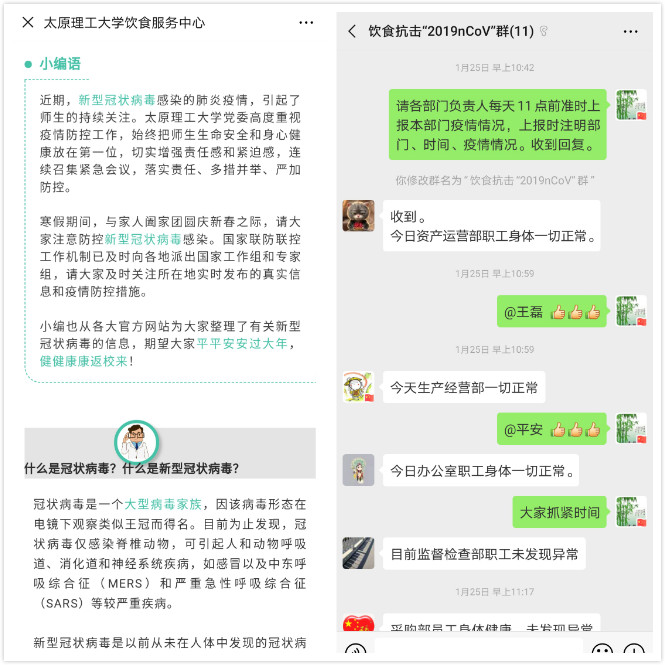Open the emoji picker smiley icon
This screenshot has height=665, width=665.
click(602, 649)
